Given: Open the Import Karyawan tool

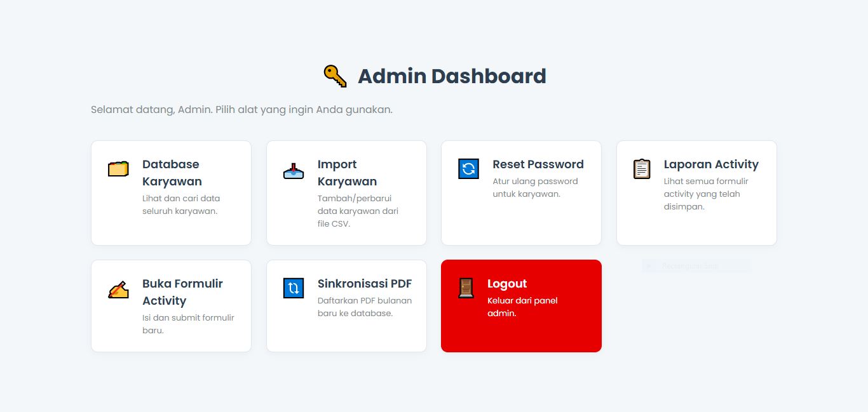Looking at the screenshot, I should [x=346, y=192].
